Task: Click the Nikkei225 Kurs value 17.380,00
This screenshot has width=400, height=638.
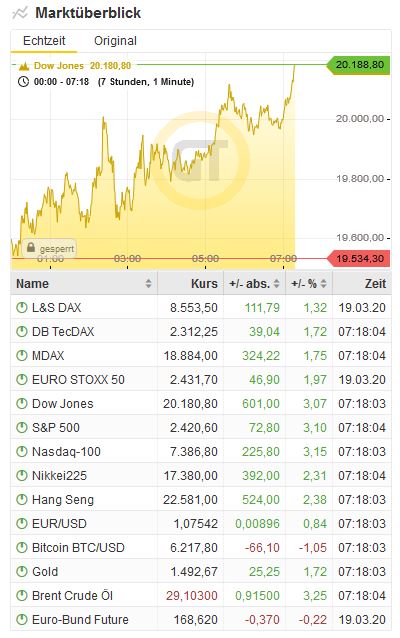Action: (x=190, y=476)
